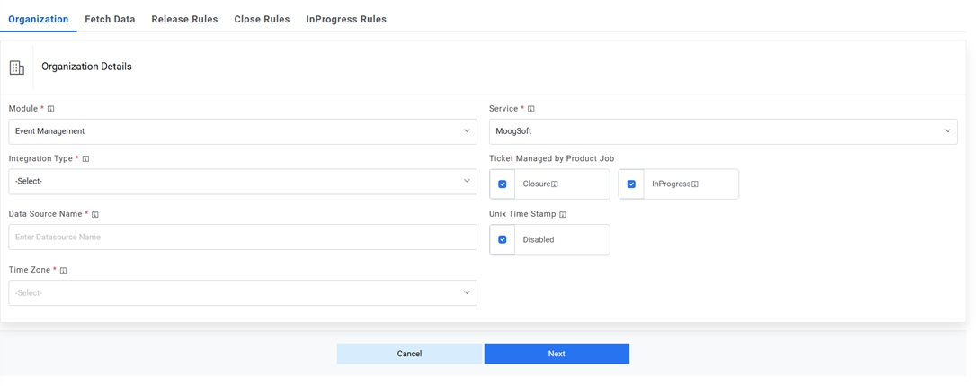
Task: Toggle the Unix Time Stamp Disabled checkbox
Action: (x=503, y=240)
